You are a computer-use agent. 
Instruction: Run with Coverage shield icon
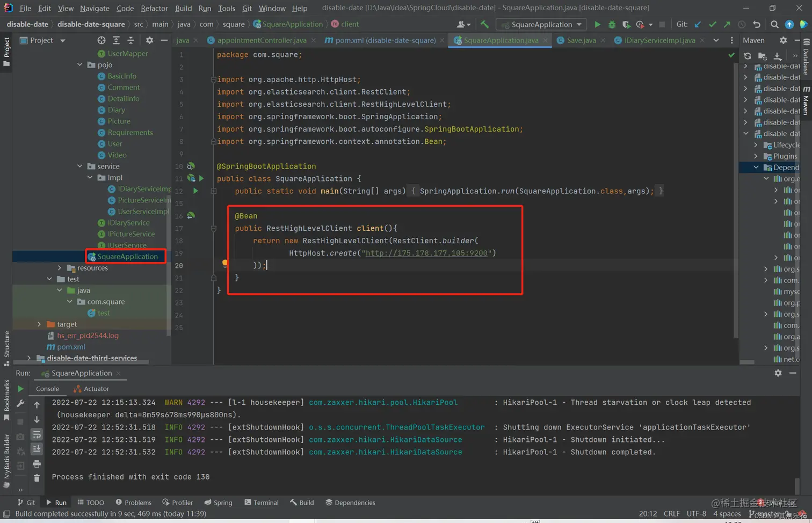tap(626, 24)
